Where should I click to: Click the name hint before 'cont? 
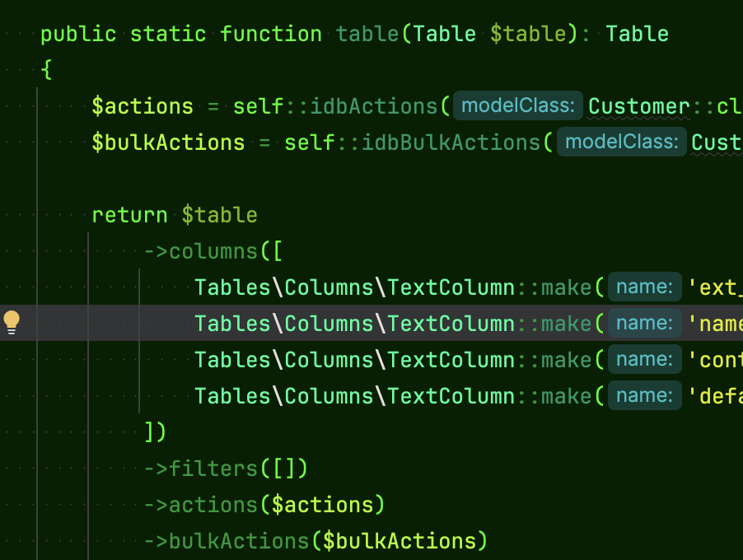[645, 359]
